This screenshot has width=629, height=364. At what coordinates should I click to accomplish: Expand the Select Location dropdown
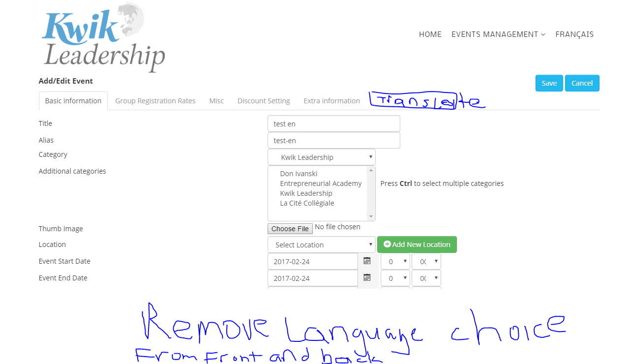322,244
